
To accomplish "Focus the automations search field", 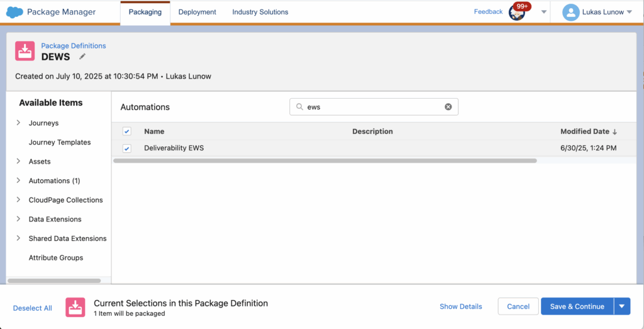I will 374,107.
